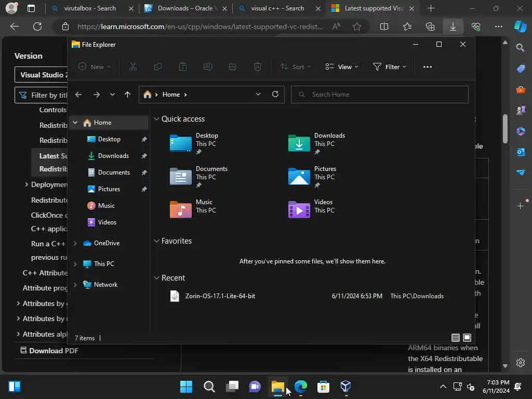Open taskbar Search

pyautogui.click(x=209, y=387)
